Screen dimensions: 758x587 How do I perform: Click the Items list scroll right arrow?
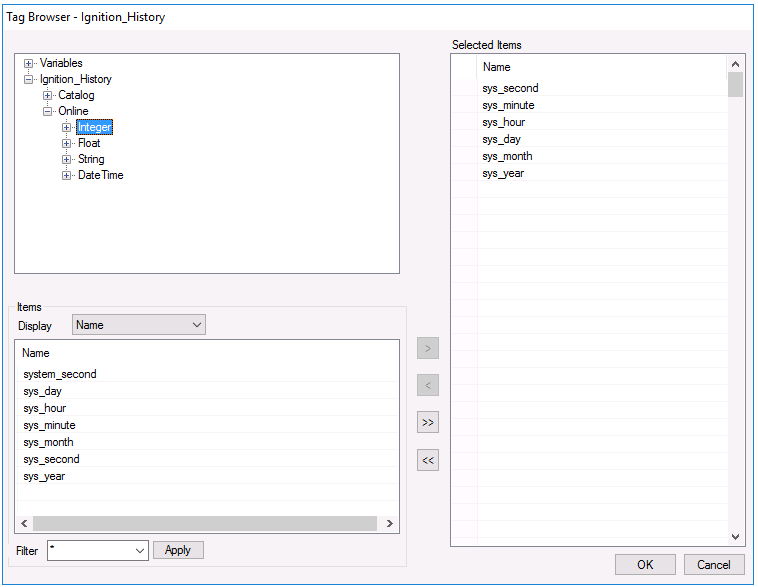click(x=390, y=523)
